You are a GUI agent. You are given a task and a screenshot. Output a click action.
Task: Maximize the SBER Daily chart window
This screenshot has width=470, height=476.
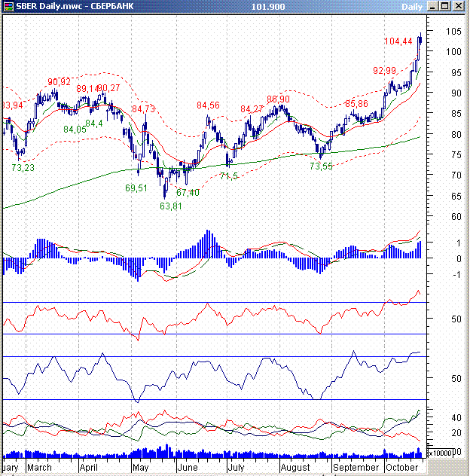pos(445,6)
